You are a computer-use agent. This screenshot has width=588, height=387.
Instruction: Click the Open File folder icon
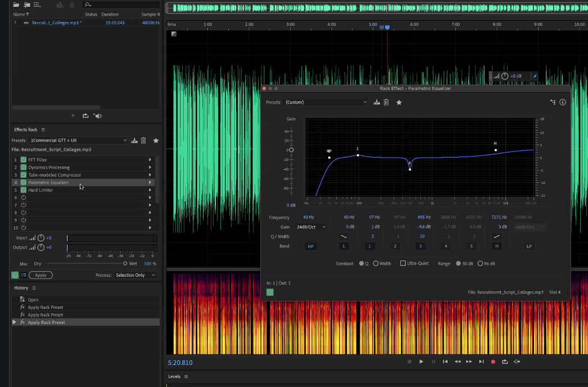16,5
